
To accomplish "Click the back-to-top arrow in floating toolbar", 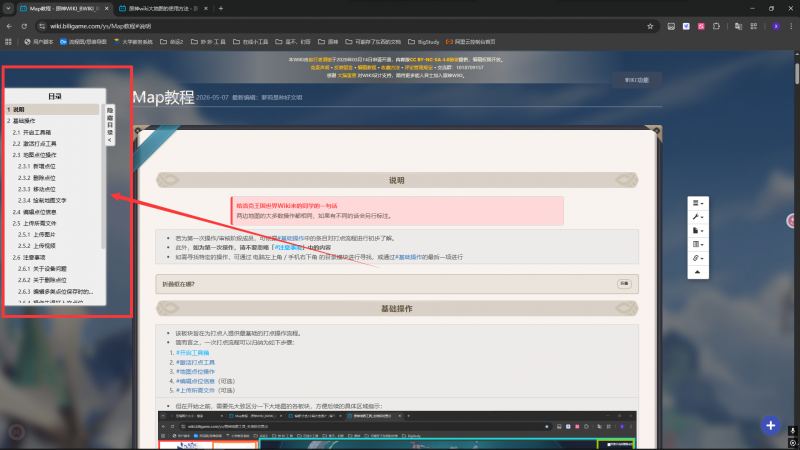I will pos(697,272).
